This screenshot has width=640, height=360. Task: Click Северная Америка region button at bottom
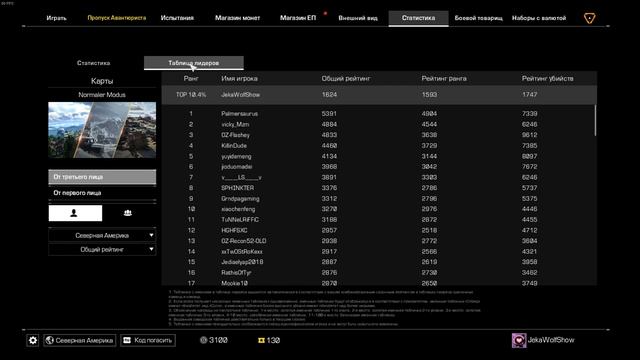tap(80, 340)
